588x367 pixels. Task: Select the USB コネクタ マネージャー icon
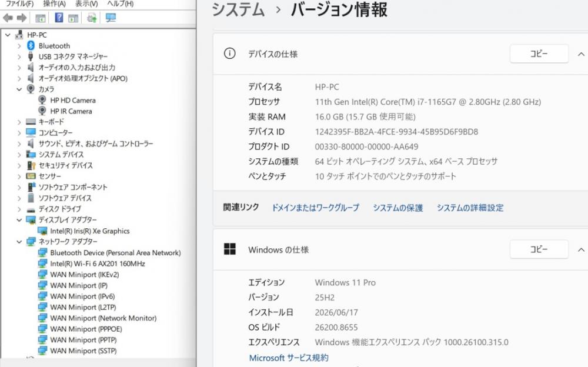31,56
